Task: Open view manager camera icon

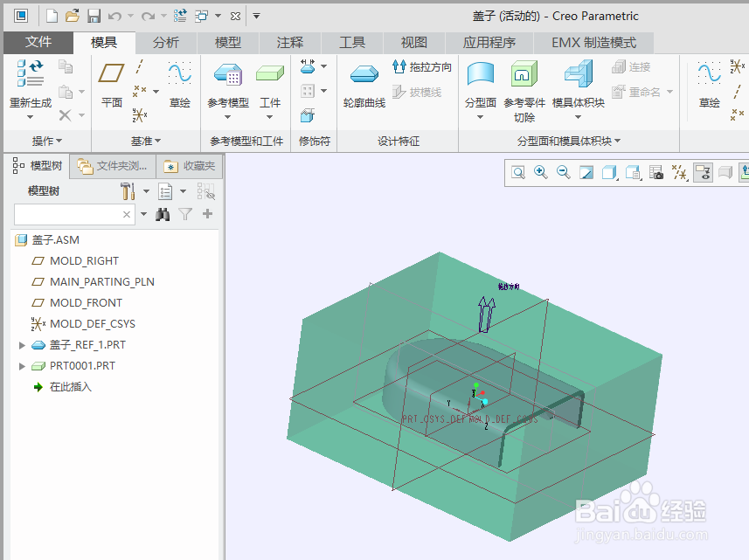Action: (656, 172)
